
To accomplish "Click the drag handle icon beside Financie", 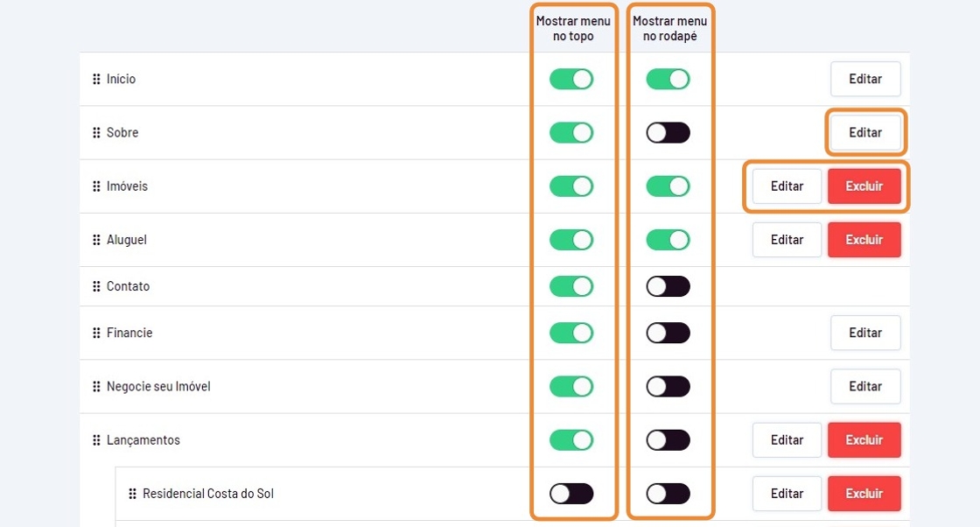I will pyautogui.click(x=96, y=333).
